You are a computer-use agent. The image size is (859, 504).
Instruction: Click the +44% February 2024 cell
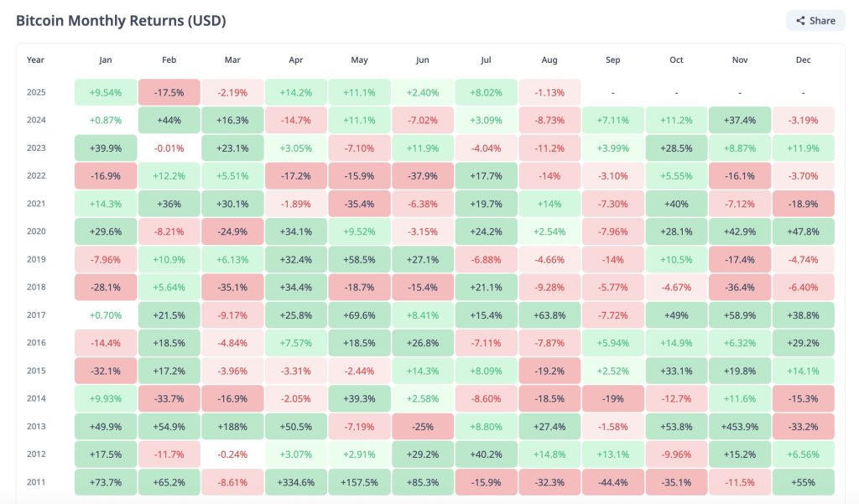click(x=169, y=120)
